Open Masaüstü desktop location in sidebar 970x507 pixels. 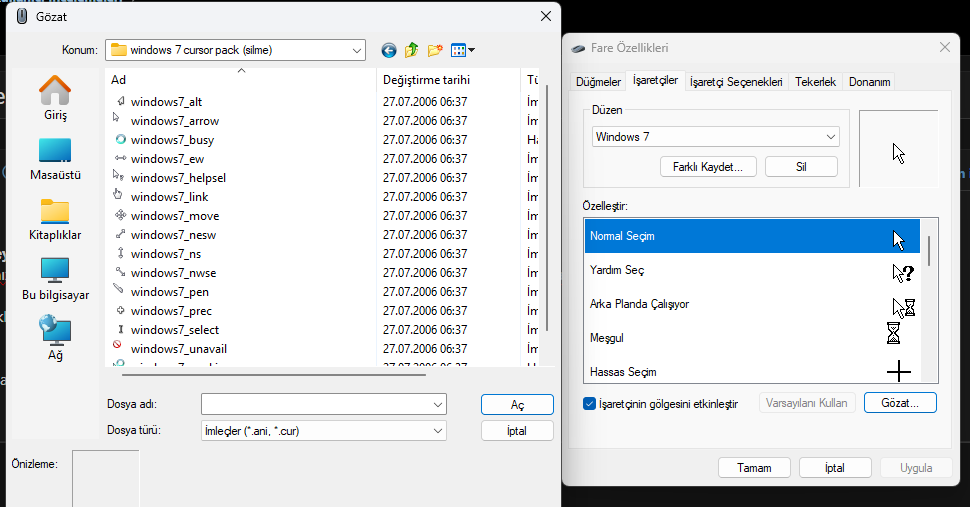click(55, 159)
